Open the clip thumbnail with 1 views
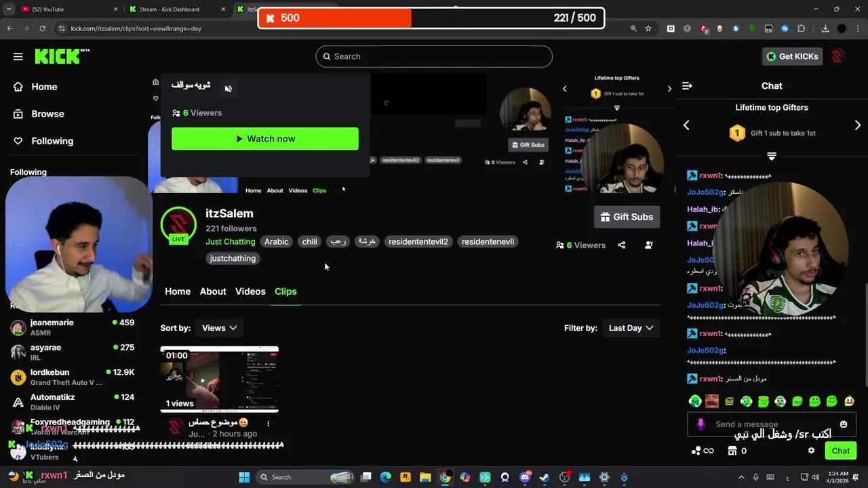 (x=219, y=380)
